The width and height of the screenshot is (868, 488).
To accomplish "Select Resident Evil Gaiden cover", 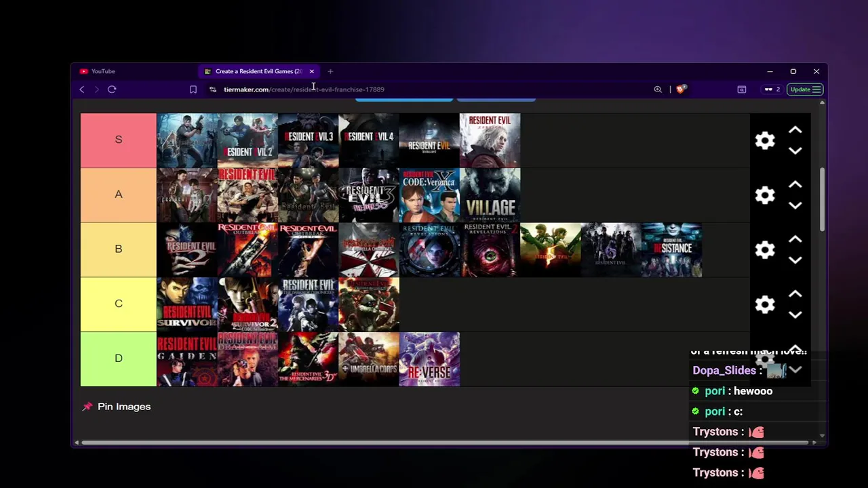I will click(187, 359).
